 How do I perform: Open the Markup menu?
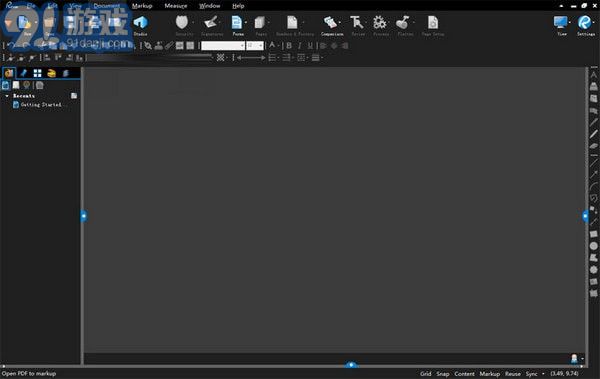(x=142, y=6)
